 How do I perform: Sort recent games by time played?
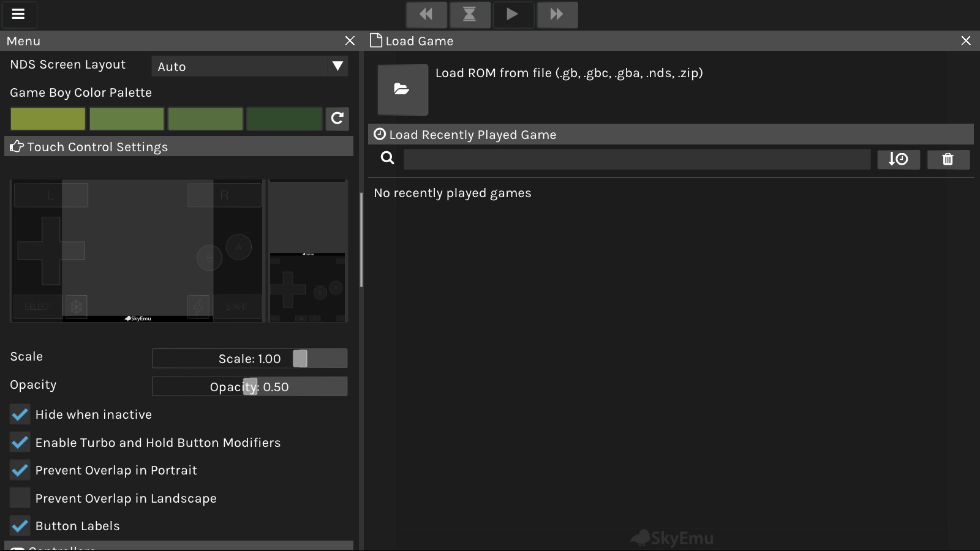click(x=899, y=159)
